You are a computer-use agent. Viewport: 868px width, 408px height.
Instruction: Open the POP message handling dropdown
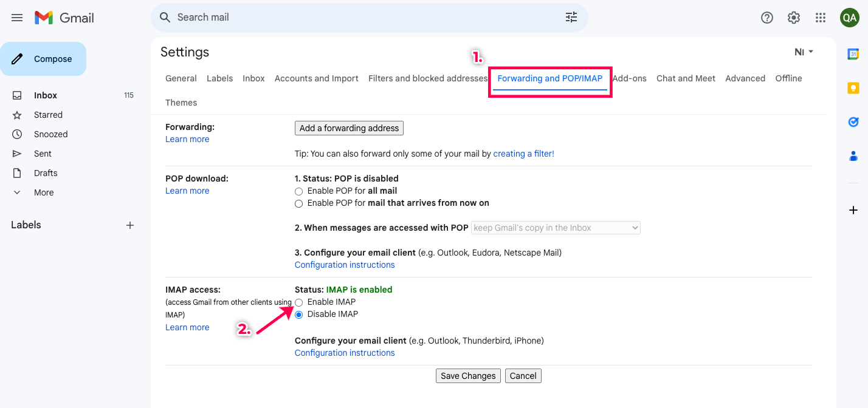click(556, 228)
